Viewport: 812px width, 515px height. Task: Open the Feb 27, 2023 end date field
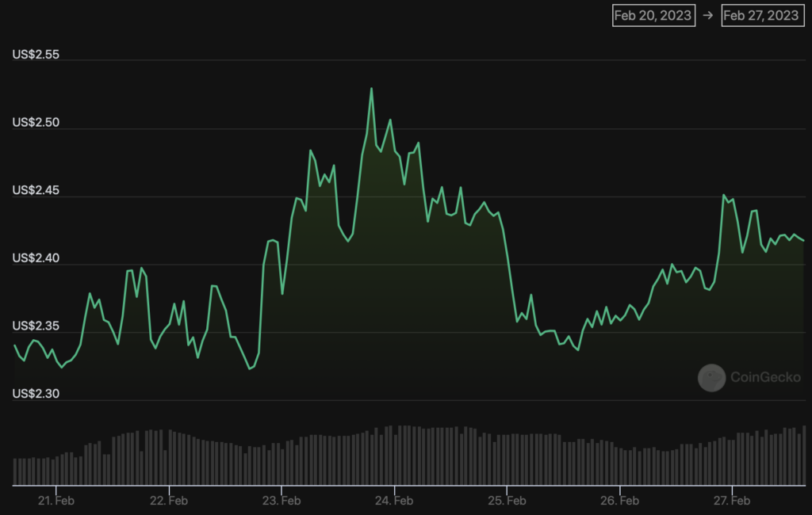[763, 16]
